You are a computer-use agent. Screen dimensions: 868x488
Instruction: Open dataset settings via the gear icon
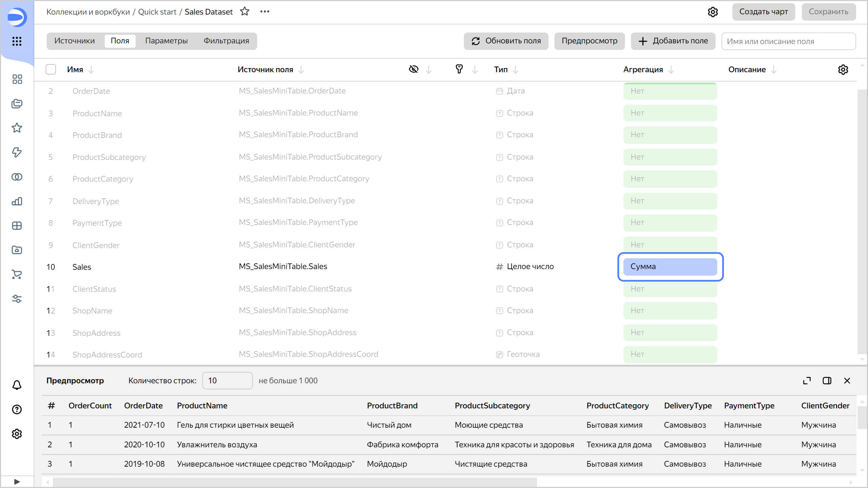(713, 12)
